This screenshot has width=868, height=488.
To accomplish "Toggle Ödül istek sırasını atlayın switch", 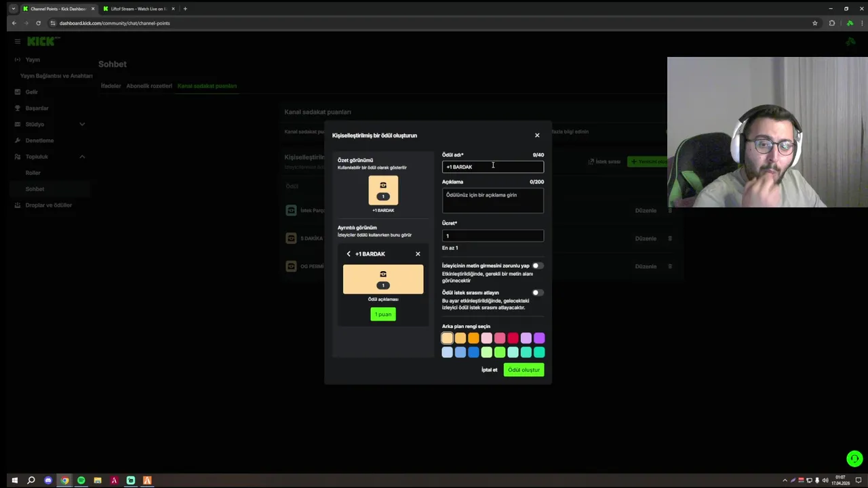I will [x=537, y=293].
